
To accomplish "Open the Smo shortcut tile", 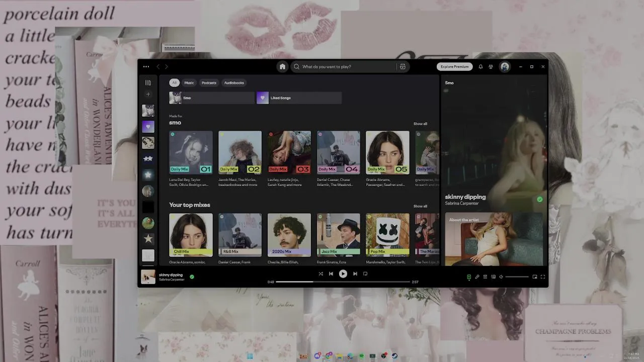I will pos(212,98).
